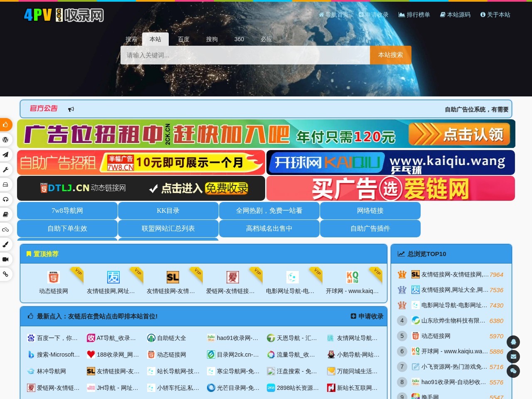The height and width of the screenshot is (399, 532).
Task: Click 电影网址导航 pinned site icon
Action: 293,277
